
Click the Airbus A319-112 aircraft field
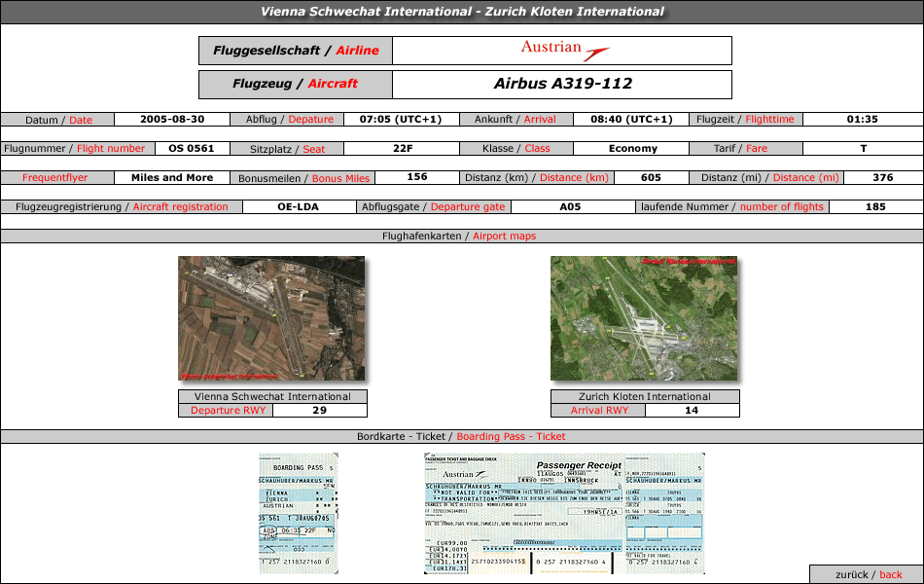click(x=562, y=84)
